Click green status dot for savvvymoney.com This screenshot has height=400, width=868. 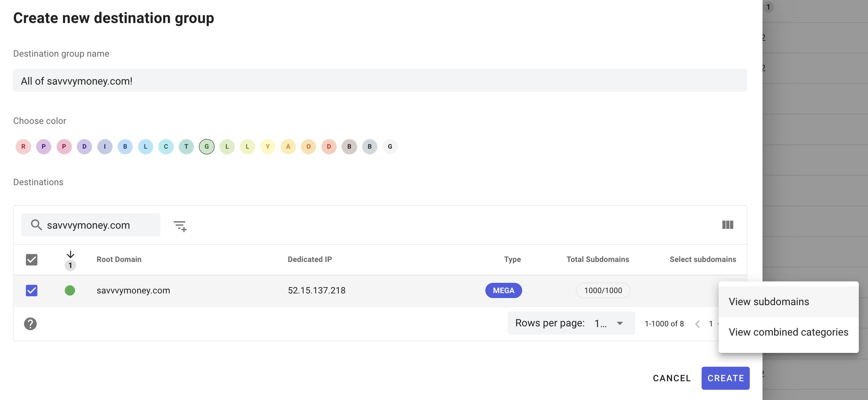(x=70, y=291)
